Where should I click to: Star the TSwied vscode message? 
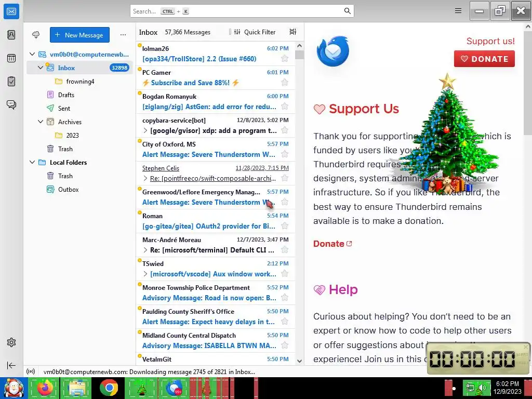point(285,273)
